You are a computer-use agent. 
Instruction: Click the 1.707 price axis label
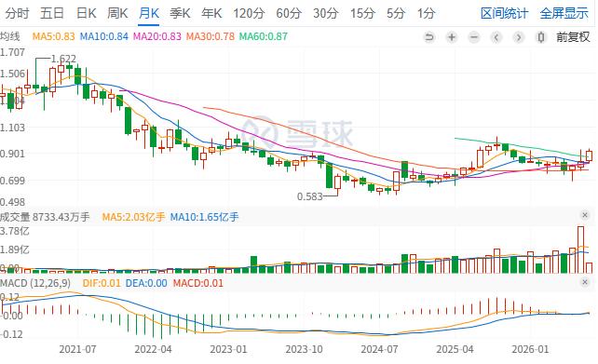(13, 52)
